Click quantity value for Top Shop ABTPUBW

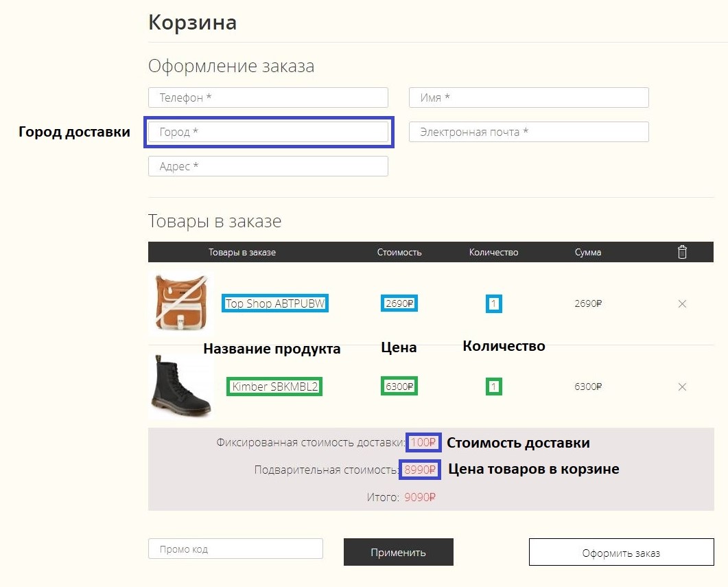(493, 303)
